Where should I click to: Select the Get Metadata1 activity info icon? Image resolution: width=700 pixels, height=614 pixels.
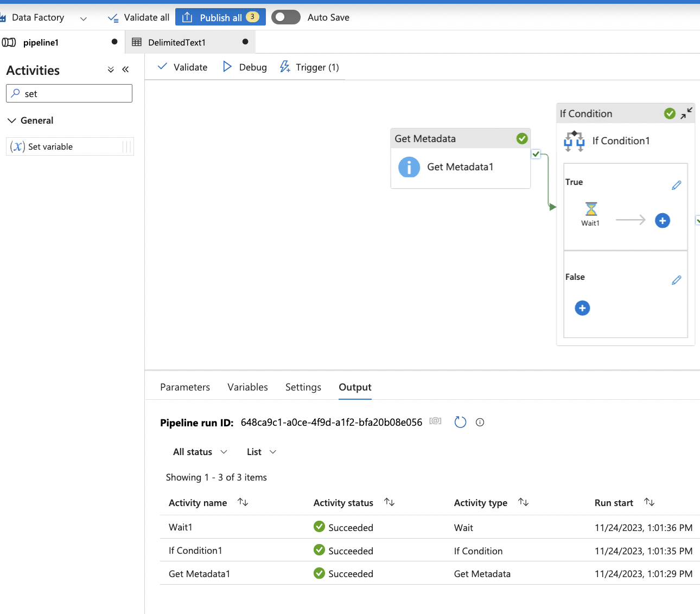(409, 167)
